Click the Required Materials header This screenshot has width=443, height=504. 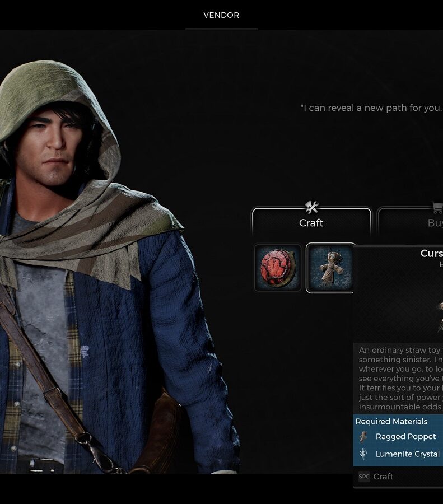391,421
